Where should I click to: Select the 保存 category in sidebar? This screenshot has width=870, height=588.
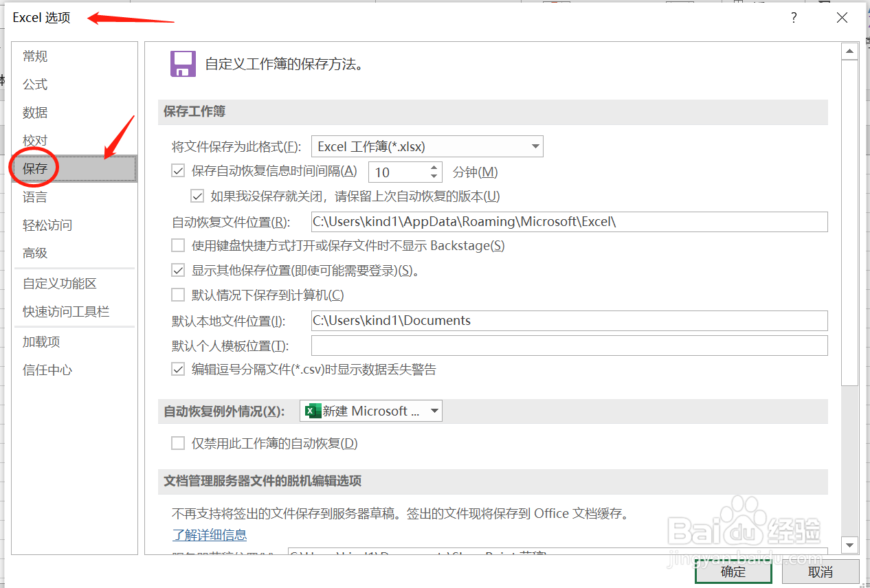74,169
